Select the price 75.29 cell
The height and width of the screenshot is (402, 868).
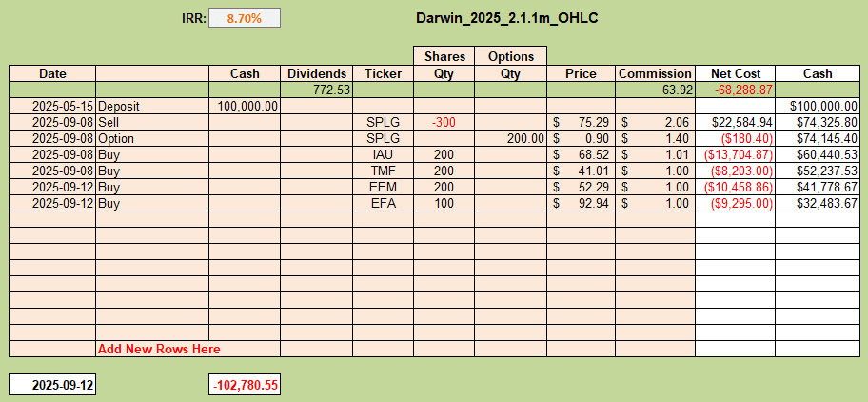click(582, 122)
